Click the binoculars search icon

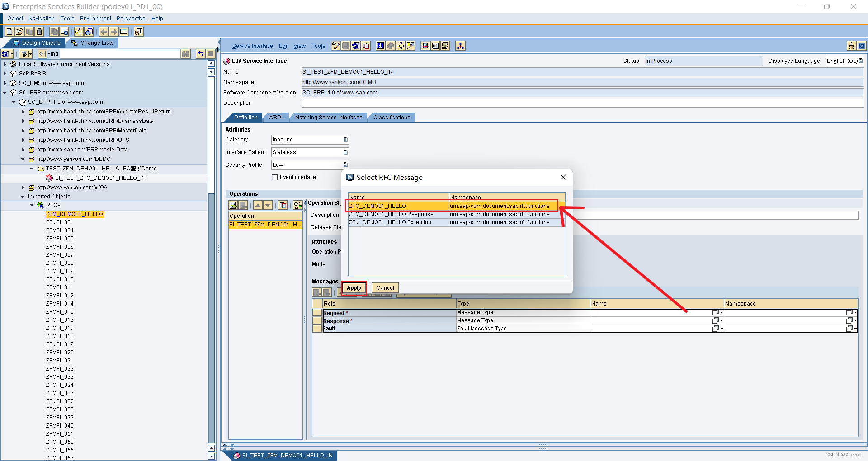point(185,54)
